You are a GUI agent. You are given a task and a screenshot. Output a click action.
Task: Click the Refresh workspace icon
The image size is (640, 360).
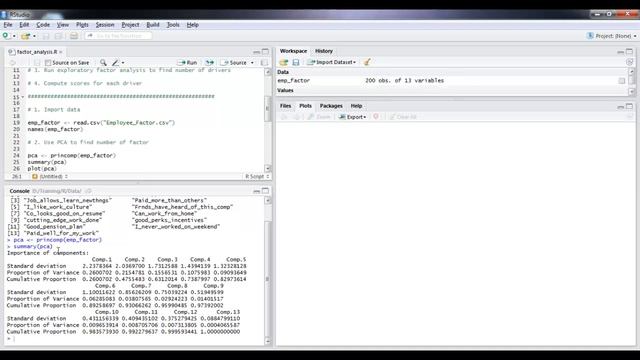click(x=629, y=62)
